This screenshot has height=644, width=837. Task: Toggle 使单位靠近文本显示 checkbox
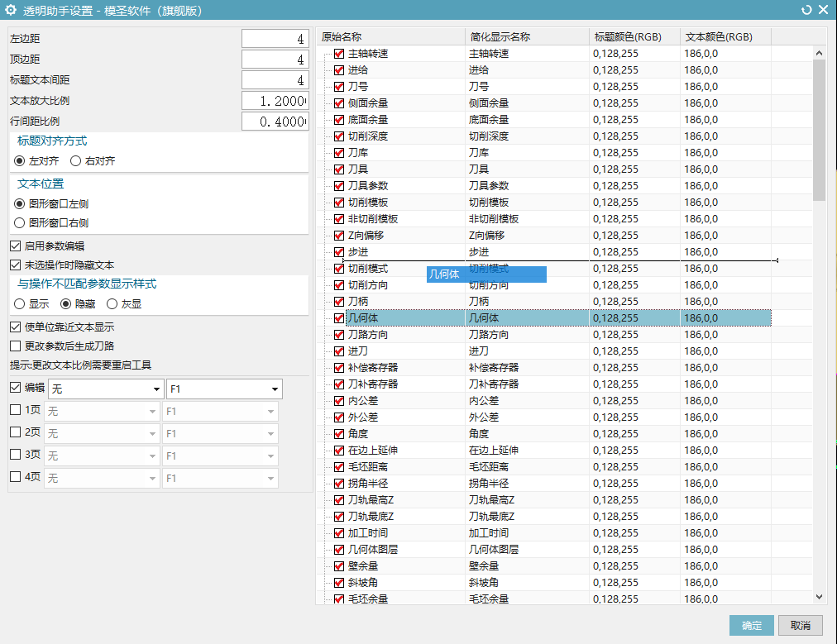pyautogui.click(x=16, y=327)
